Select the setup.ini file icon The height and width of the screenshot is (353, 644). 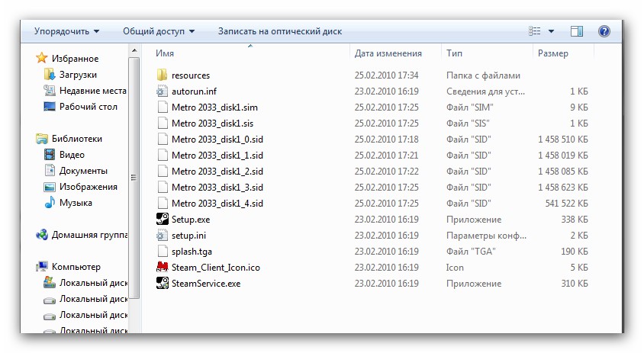(x=163, y=235)
